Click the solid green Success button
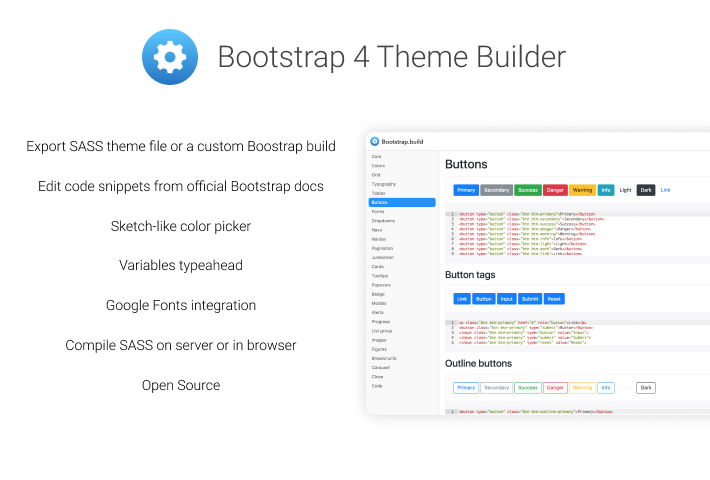This screenshot has width=710, height=480. 528,190
